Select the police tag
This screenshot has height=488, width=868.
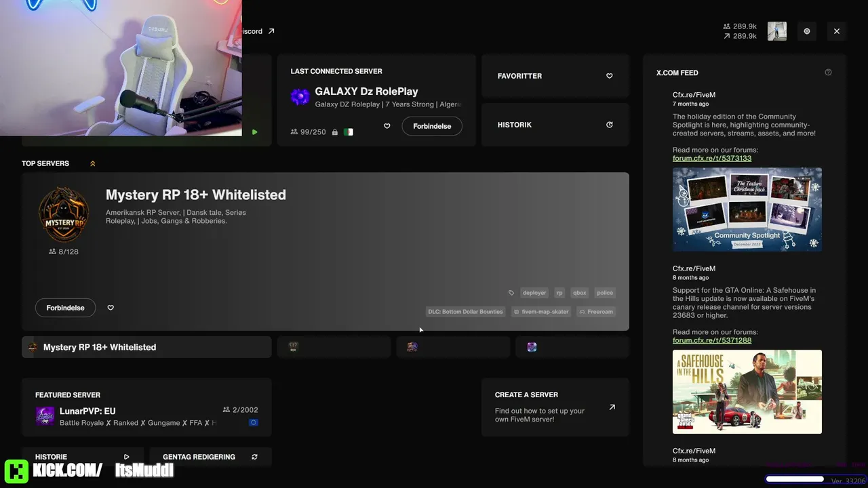[x=605, y=293]
